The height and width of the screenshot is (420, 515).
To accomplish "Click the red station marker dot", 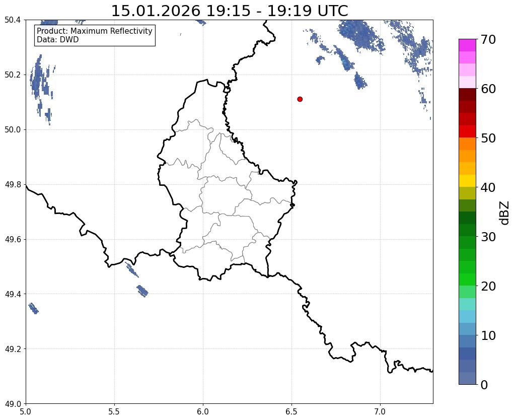I will 300,99.
